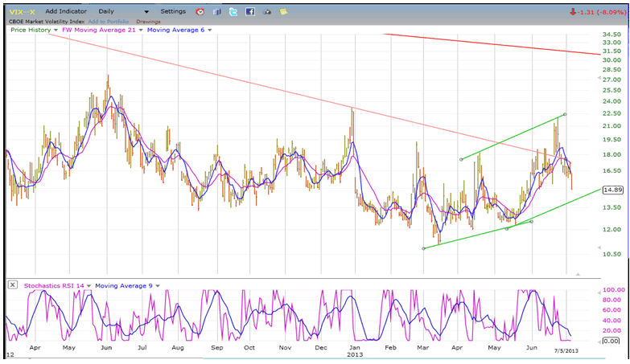Click the Drawings link

(x=148, y=21)
